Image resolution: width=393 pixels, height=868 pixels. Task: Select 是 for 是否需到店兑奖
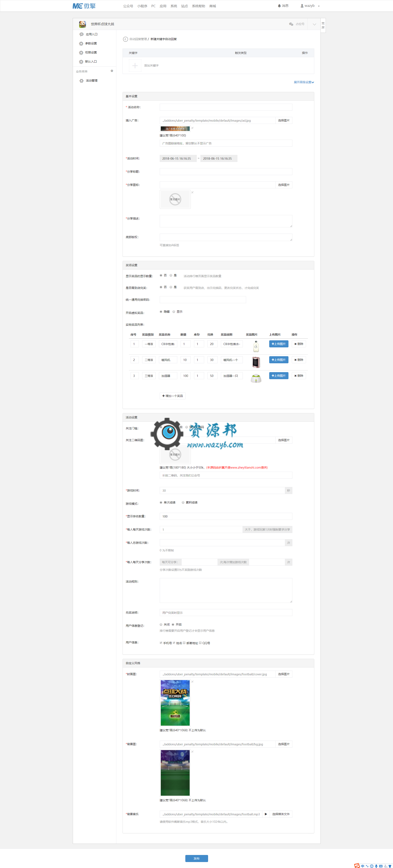point(171,287)
